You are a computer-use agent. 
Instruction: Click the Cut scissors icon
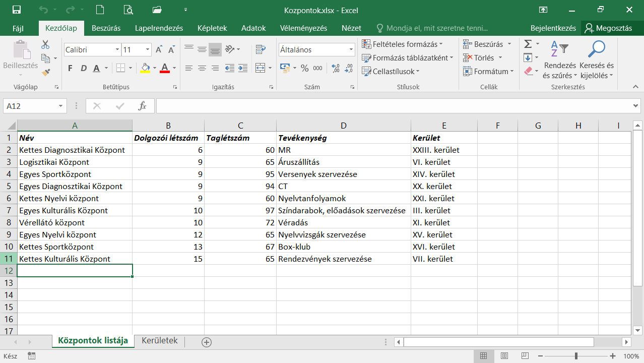click(46, 44)
